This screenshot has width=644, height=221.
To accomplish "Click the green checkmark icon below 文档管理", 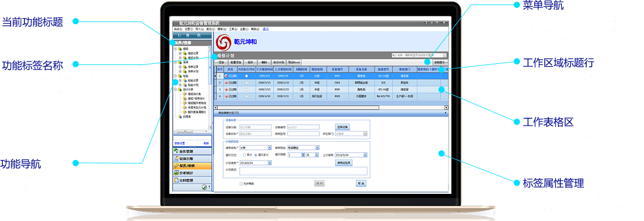I will pyautogui.click(x=204, y=188).
